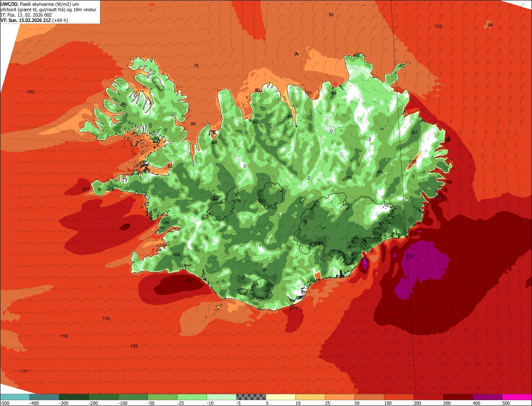This screenshot has width=532, height=406.
Task: Select the purple 400 to 500 legend swatch
Action: [488, 397]
